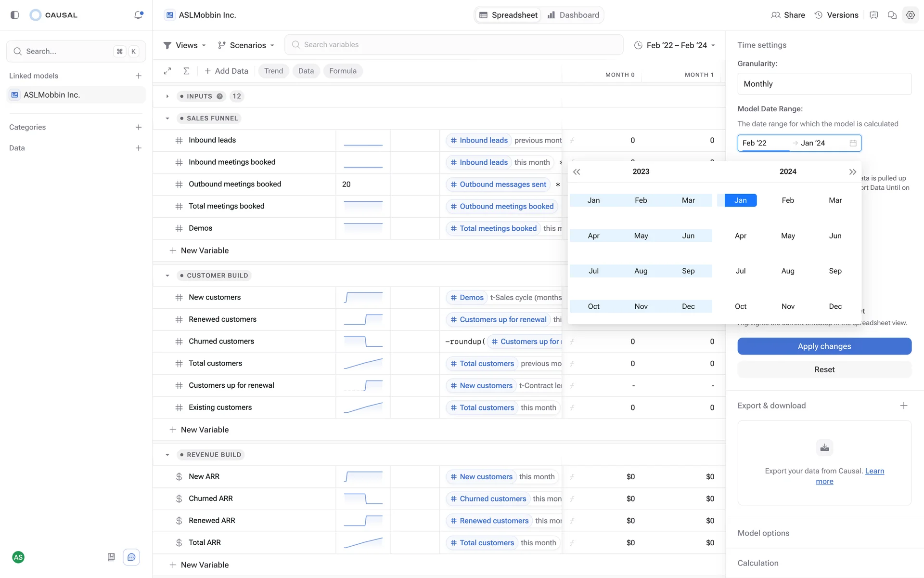Collapse the SALES FUNNEL section
This screenshot has width=924, height=578.
point(167,118)
